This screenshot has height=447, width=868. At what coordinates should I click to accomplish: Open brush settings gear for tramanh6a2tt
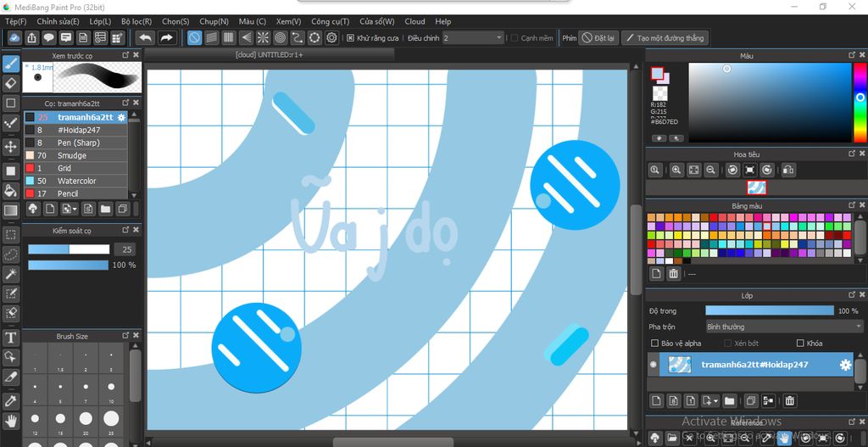pyautogui.click(x=121, y=117)
